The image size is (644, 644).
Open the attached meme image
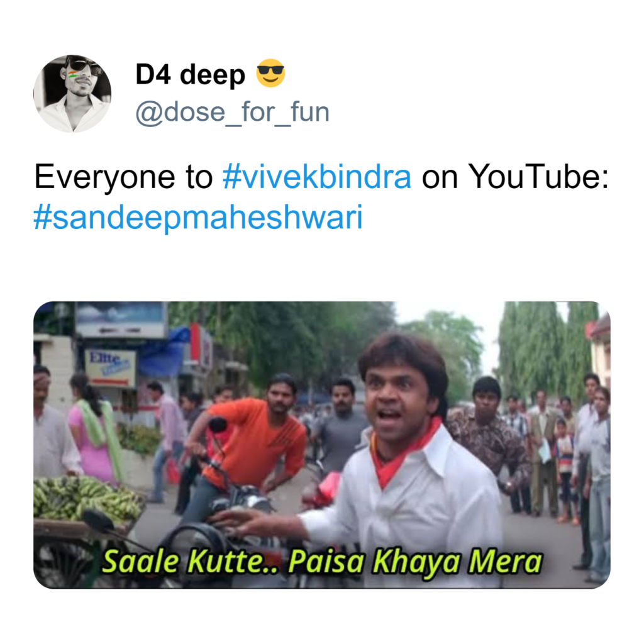[322, 445]
